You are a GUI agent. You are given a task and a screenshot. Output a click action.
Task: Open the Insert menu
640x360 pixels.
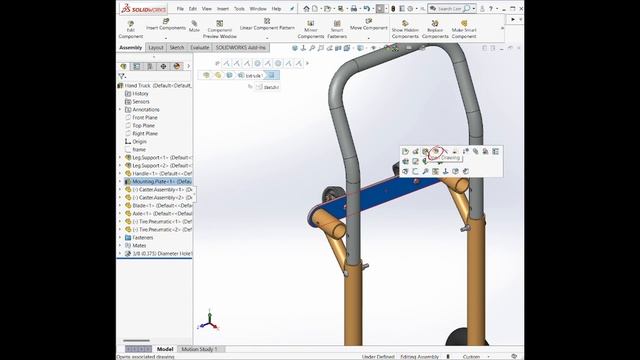coord(223,9)
